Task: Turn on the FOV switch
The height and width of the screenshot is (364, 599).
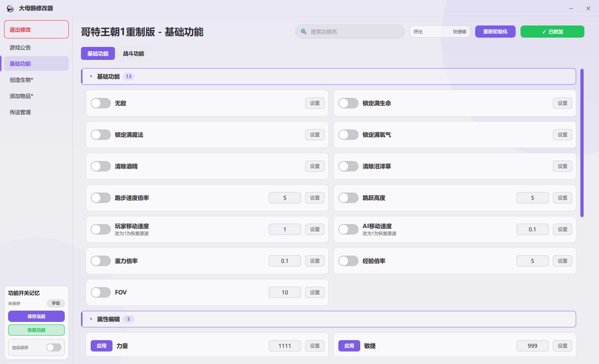Action: click(x=101, y=292)
